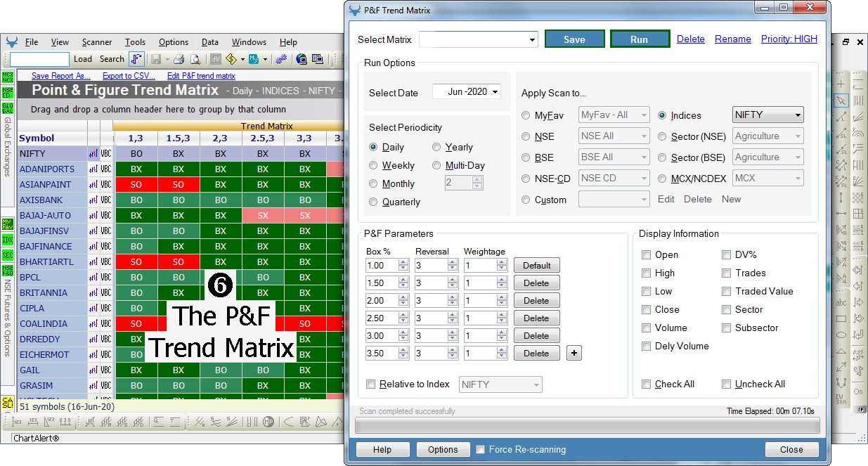
Task: Open the File menu
Action: click(x=32, y=42)
